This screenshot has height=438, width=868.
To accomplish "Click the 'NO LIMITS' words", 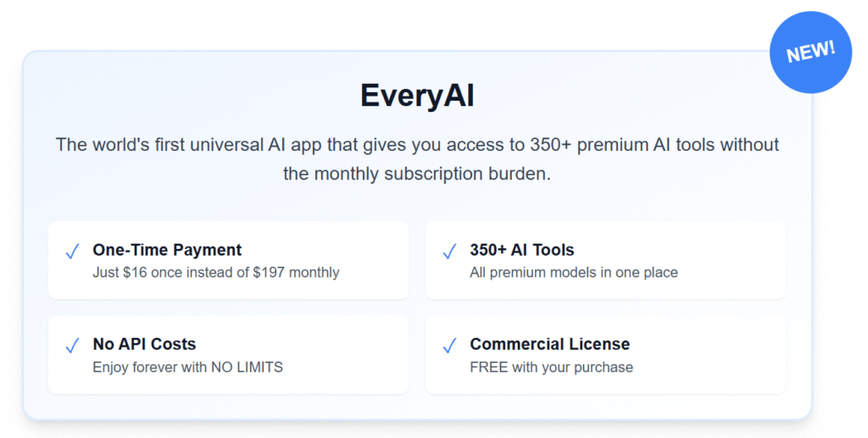I will click(x=247, y=367).
